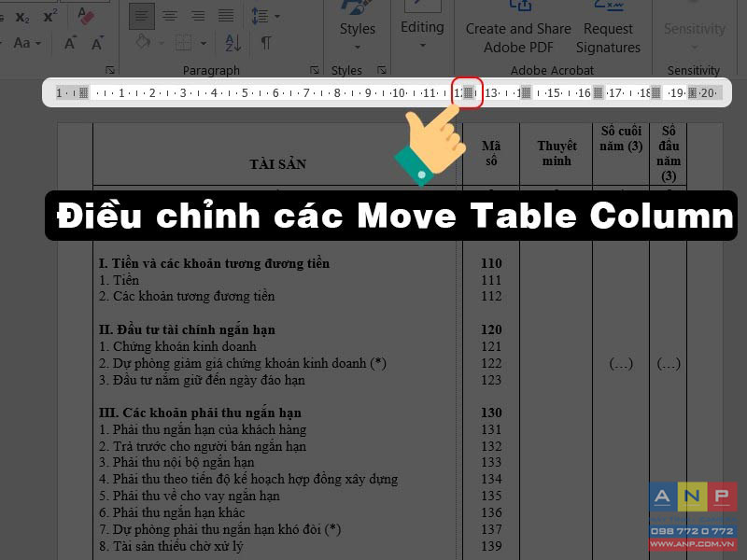The width and height of the screenshot is (747, 560).
Task: Click the "Số cuối năm (3)" header
Action: tap(621, 138)
